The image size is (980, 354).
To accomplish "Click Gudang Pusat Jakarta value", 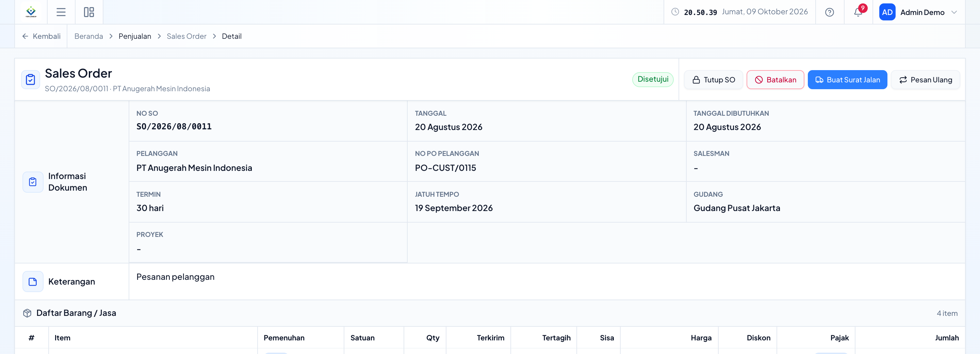I will (736, 208).
